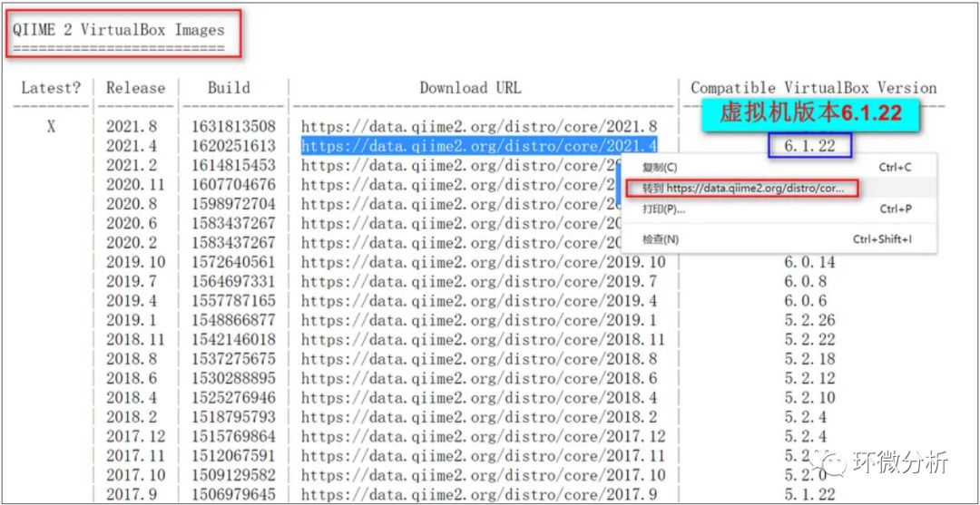Select the 转到 https://data.qiime2.org/distro/cor... menu entry
The height and width of the screenshot is (505, 980).
tap(742, 188)
